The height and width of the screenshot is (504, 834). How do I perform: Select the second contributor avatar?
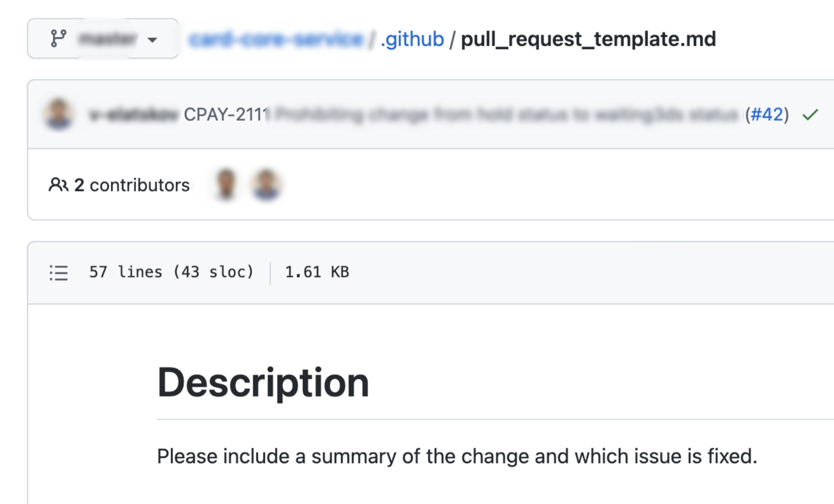[265, 184]
